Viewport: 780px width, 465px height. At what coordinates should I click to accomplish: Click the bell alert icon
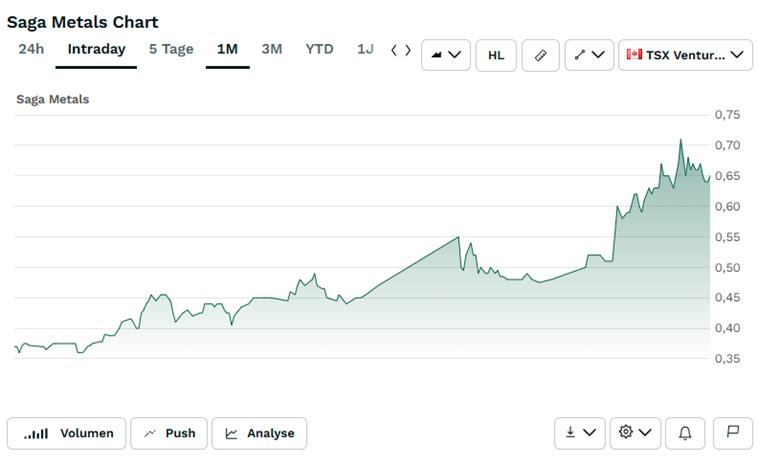[x=685, y=433]
